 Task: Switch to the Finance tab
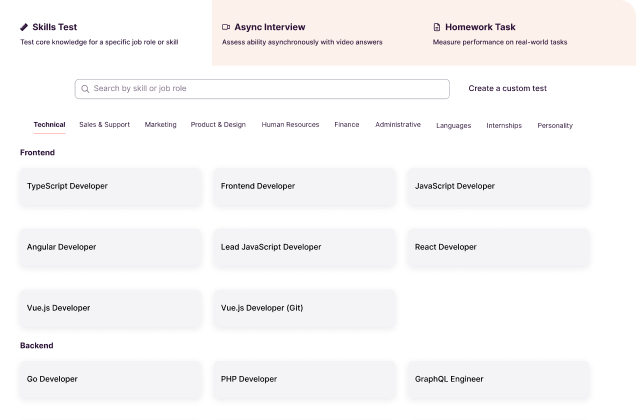pyautogui.click(x=347, y=125)
